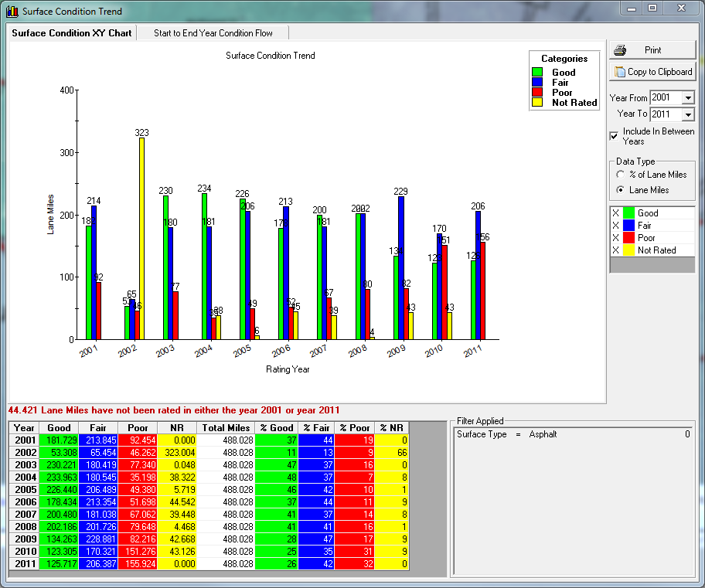Image resolution: width=705 pixels, height=588 pixels.
Task: Click the clipboard icon on Copy button
Action: [620, 72]
